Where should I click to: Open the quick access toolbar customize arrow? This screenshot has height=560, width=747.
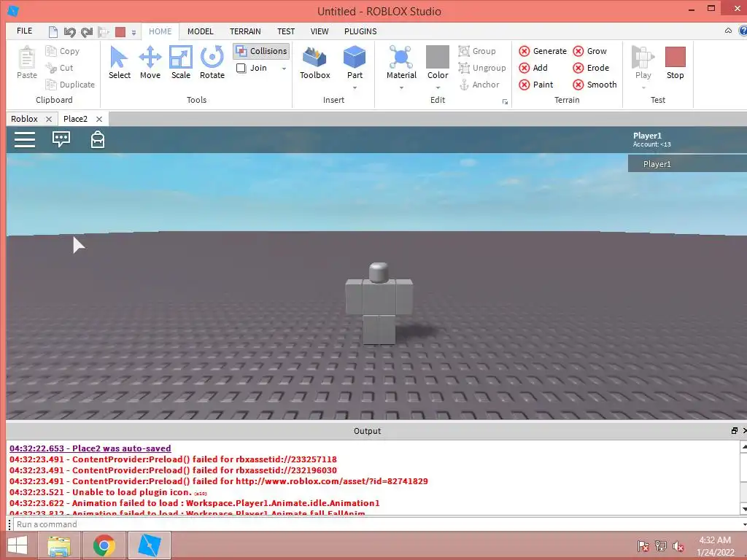133,32
